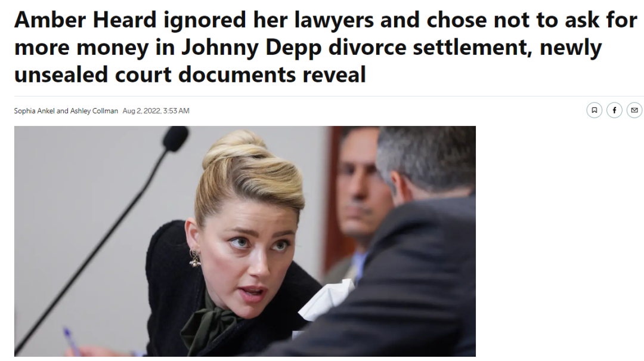This screenshot has height=361, width=644.
Task: Open the courtroom article photo
Action: tap(245, 241)
